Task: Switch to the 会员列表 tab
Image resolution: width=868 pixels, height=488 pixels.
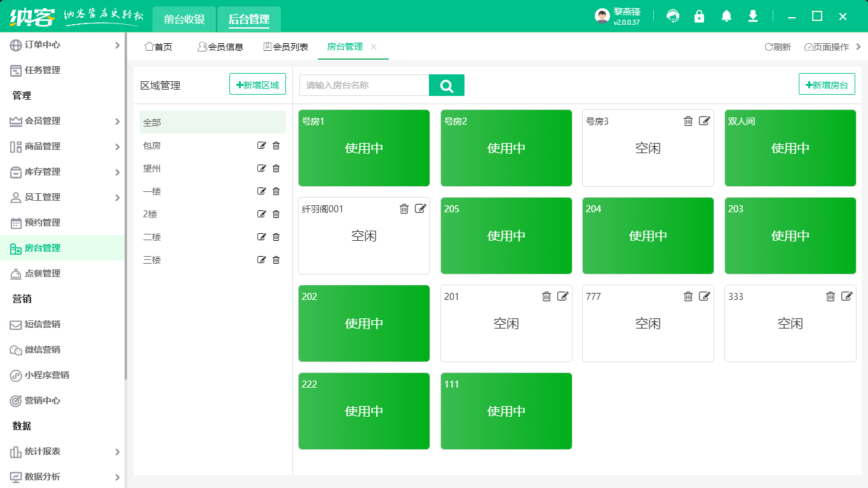Action: pos(286,47)
